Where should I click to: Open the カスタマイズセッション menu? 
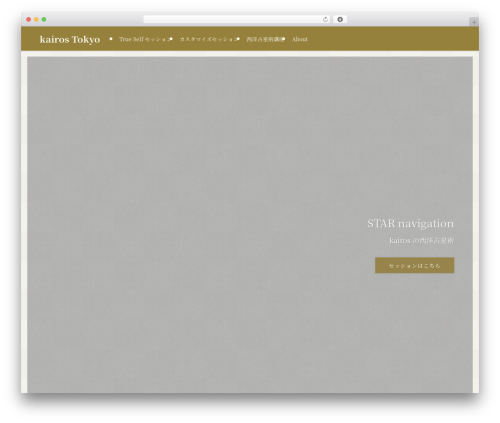pos(208,39)
